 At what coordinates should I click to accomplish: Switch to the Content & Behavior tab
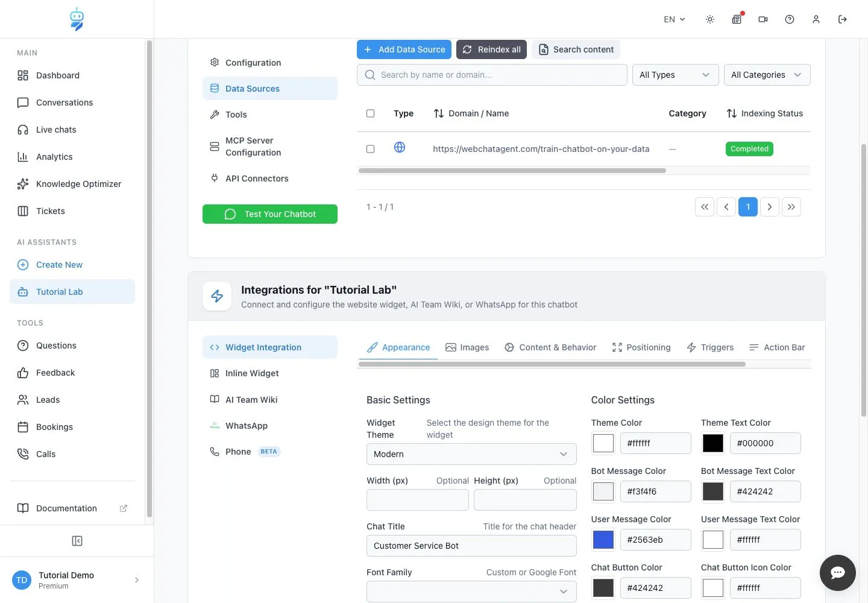(550, 347)
